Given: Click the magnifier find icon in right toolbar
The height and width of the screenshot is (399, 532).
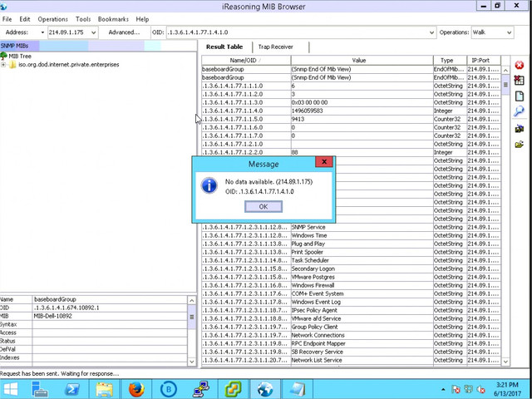Looking at the screenshot, I should pos(519,111).
